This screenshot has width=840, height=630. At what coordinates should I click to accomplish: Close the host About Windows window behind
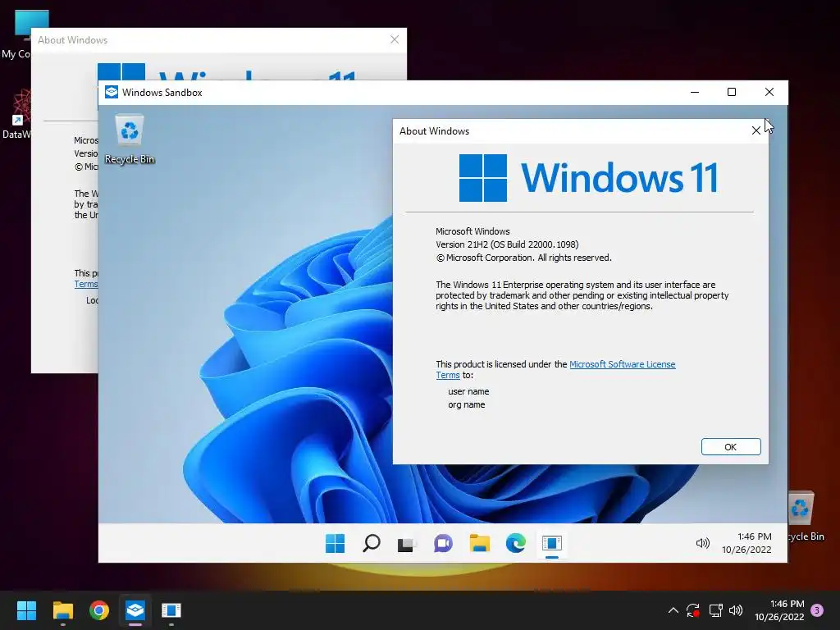(x=395, y=39)
